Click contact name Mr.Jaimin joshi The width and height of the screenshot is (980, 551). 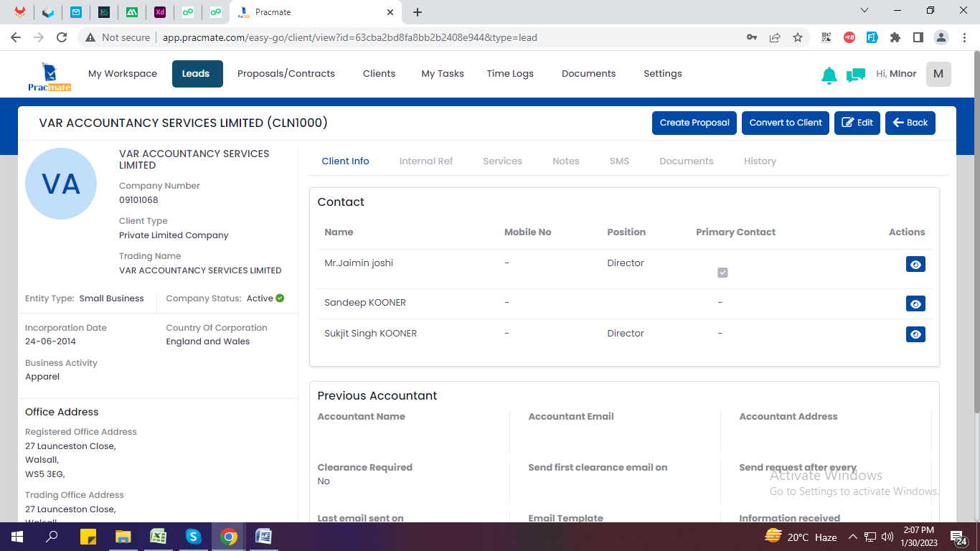(359, 263)
